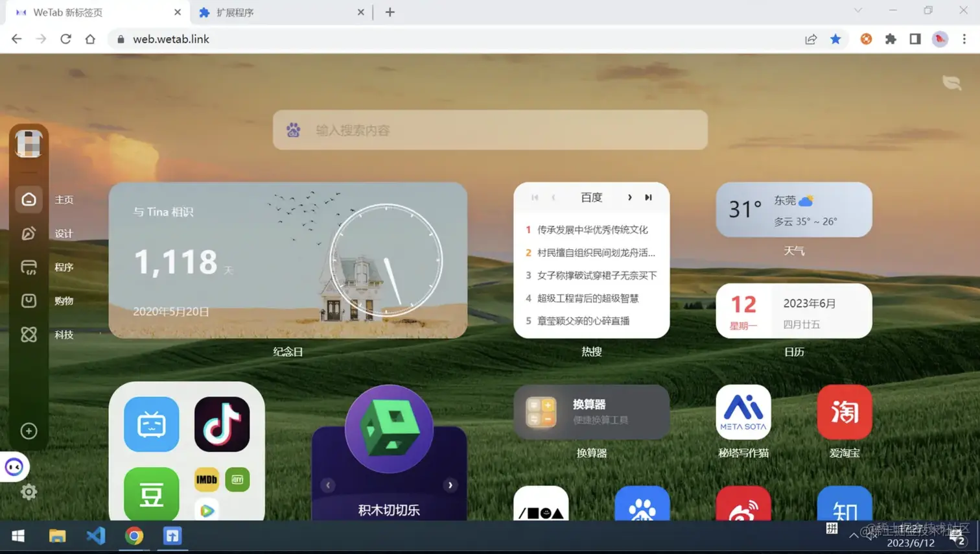Click the Chrome extensions puzzle icon
Viewport: 980px width, 554px height.
click(891, 39)
